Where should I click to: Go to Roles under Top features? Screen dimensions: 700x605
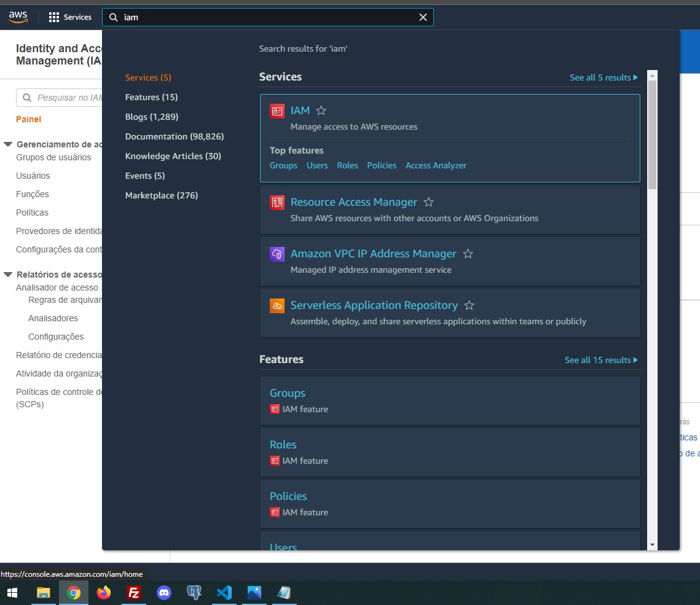pos(347,165)
